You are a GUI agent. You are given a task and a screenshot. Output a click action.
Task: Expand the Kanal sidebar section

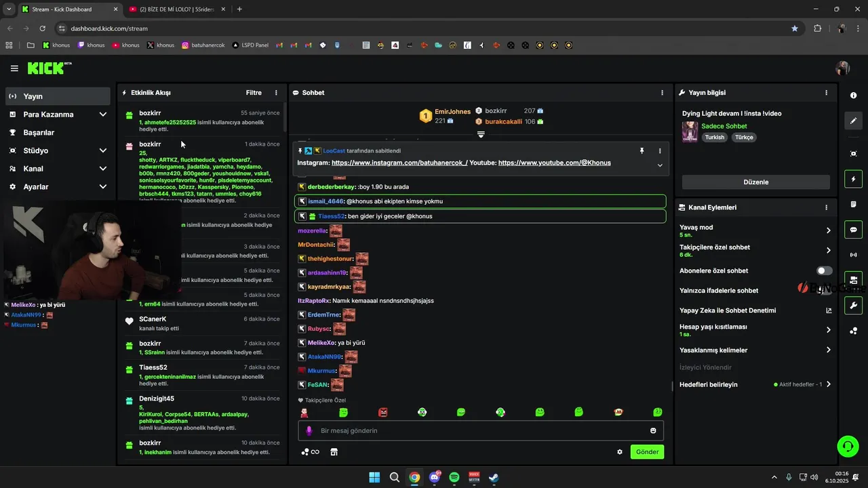103,169
